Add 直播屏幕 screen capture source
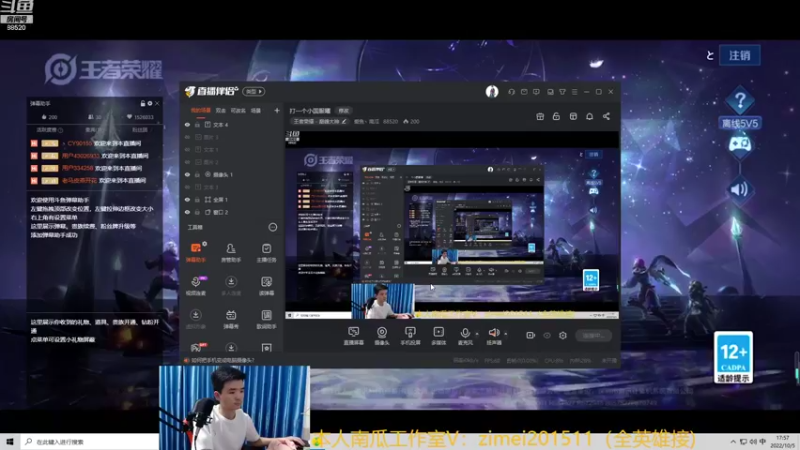The width and height of the screenshot is (800, 450). [354, 336]
